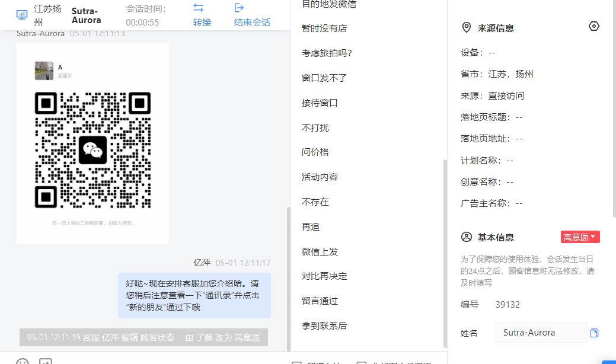616x364 pixels.
Task: Open the emoji picker in the message toolbar
Action: point(23,361)
